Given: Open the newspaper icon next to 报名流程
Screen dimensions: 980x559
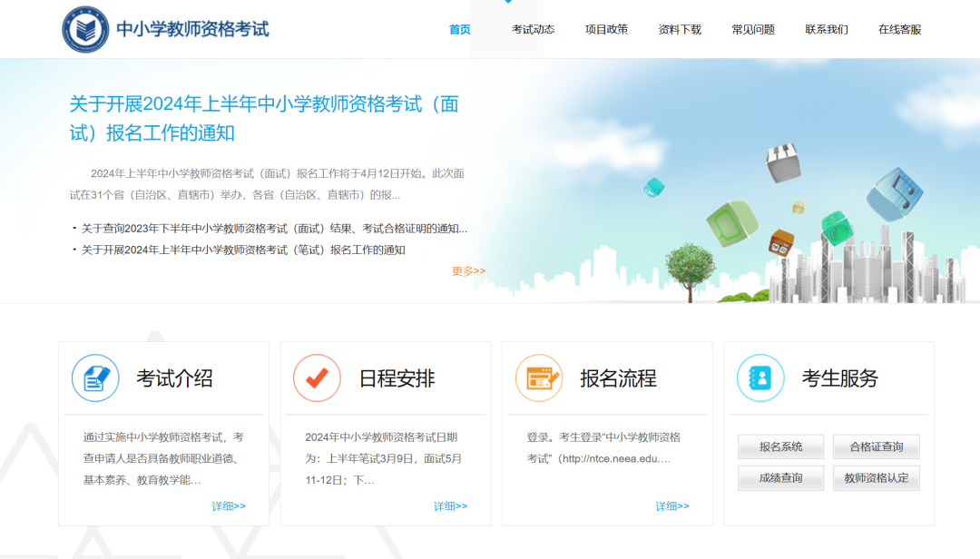Looking at the screenshot, I should (540, 378).
